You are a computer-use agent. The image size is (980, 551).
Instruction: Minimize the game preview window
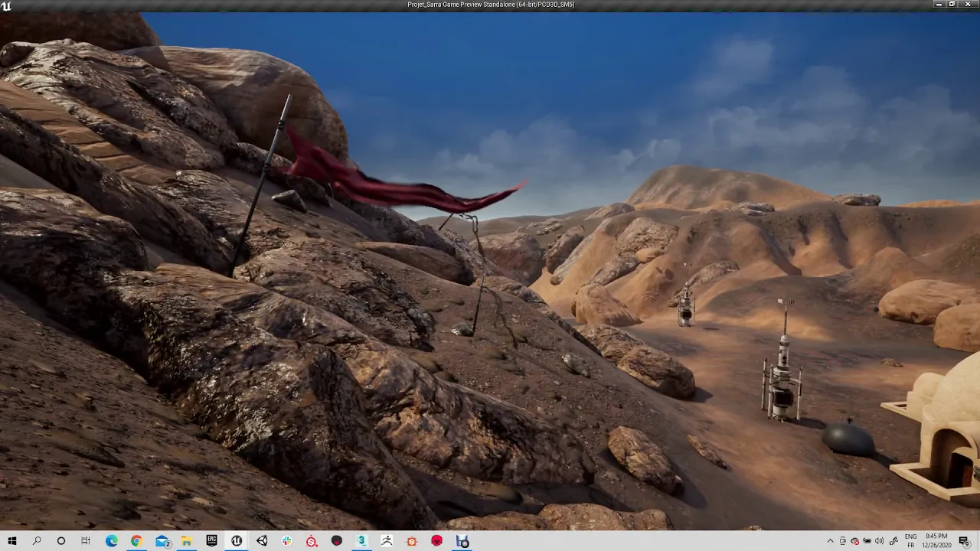[939, 5]
